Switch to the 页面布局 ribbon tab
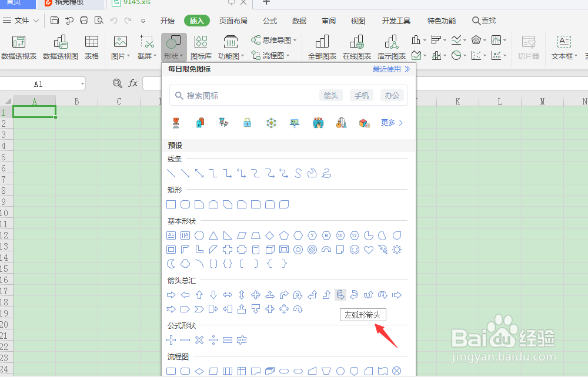 pyautogui.click(x=233, y=21)
